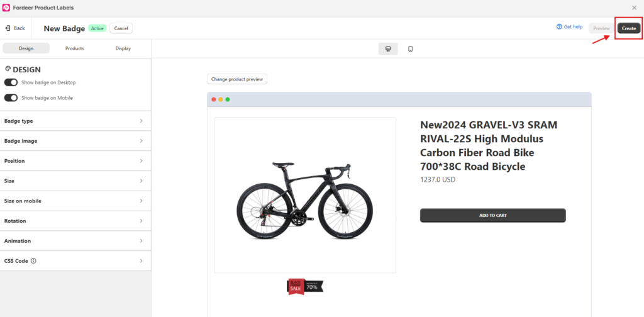Click Change product preview button
This screenshot has width=644, height=317.
click(238, 79)
